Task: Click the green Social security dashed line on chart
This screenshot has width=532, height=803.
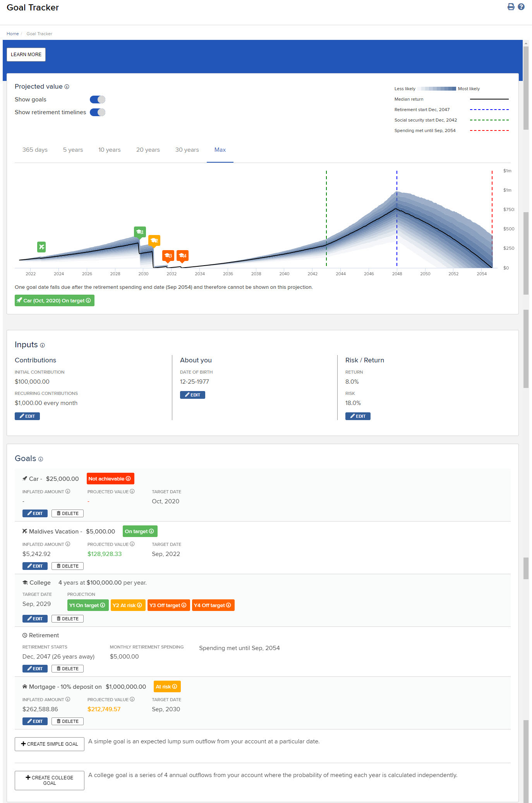Action: (x=326, y=219)
